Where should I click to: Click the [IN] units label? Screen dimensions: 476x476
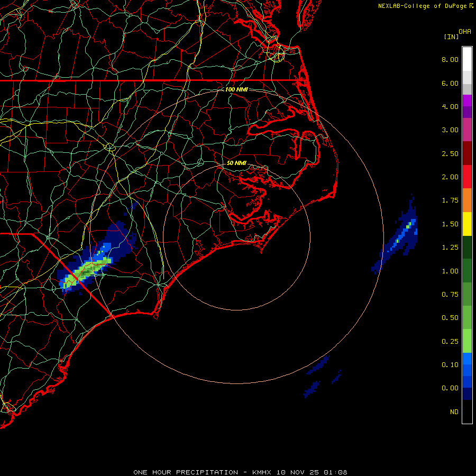(x=451, y=36)
